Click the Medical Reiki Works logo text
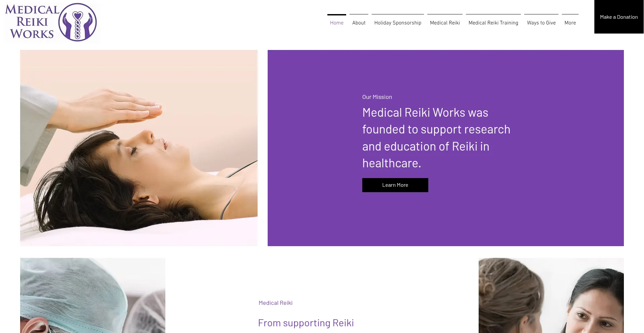644x333 pixels. tap(32, 22)
